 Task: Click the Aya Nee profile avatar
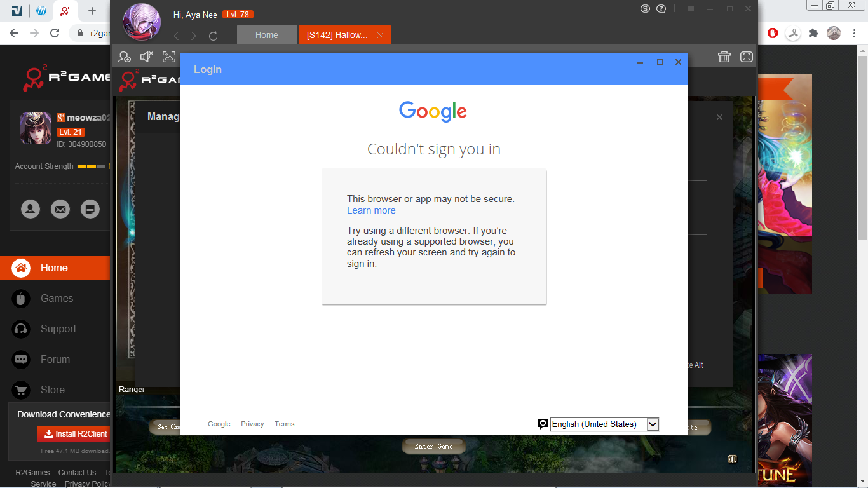[x=142, y=22]
